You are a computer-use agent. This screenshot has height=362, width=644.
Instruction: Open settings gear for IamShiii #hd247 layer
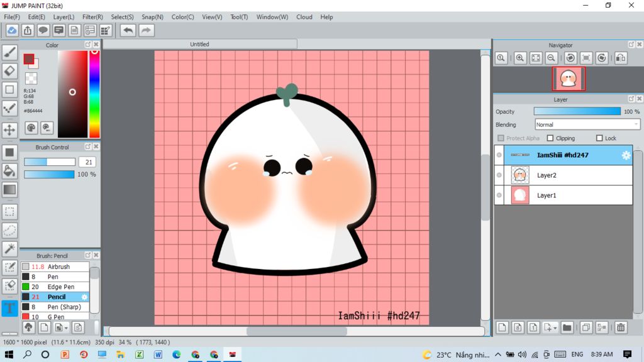(x=626, y=155)
